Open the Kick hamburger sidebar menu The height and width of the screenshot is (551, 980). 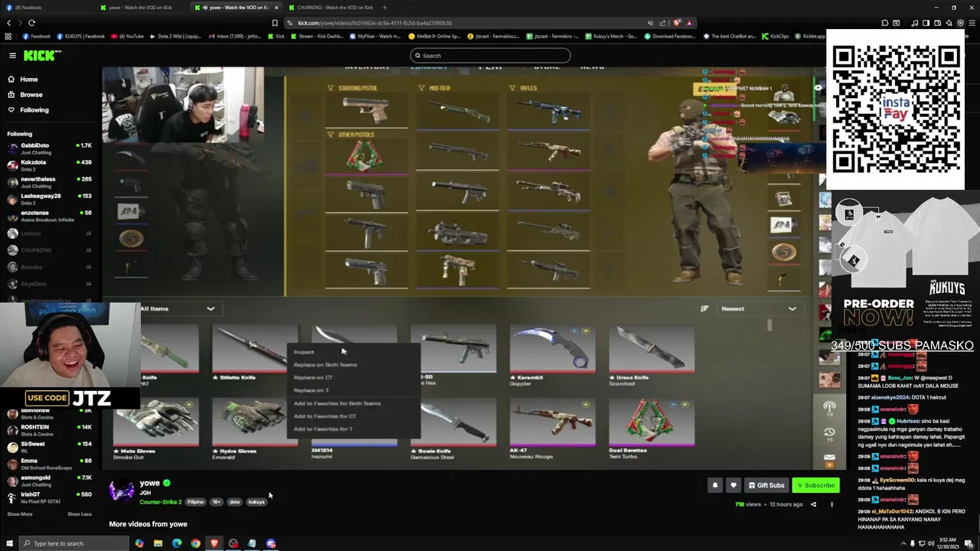point(12,55)
